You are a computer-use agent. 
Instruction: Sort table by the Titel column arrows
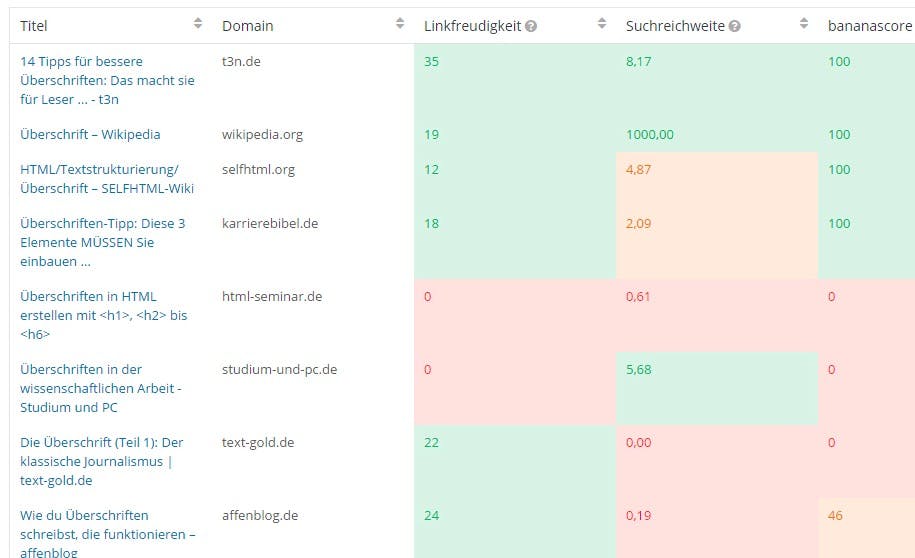pos(198,23)
